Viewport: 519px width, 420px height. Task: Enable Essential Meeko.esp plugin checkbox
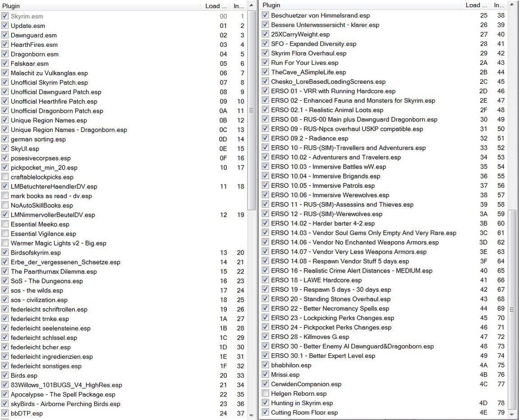(x=5, y=224)
